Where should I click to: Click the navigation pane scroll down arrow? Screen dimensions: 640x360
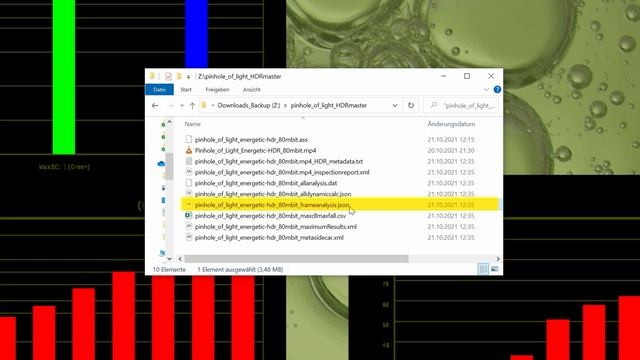(169, 259)
